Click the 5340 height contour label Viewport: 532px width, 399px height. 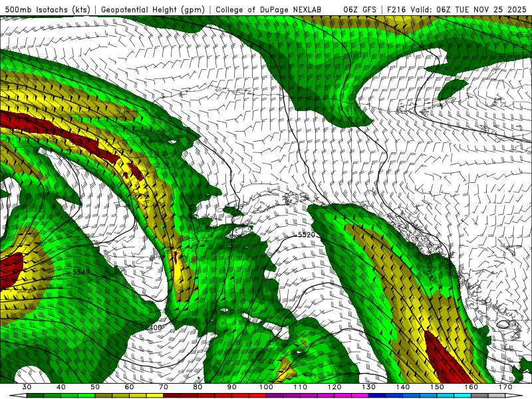[x=81, y=272]
